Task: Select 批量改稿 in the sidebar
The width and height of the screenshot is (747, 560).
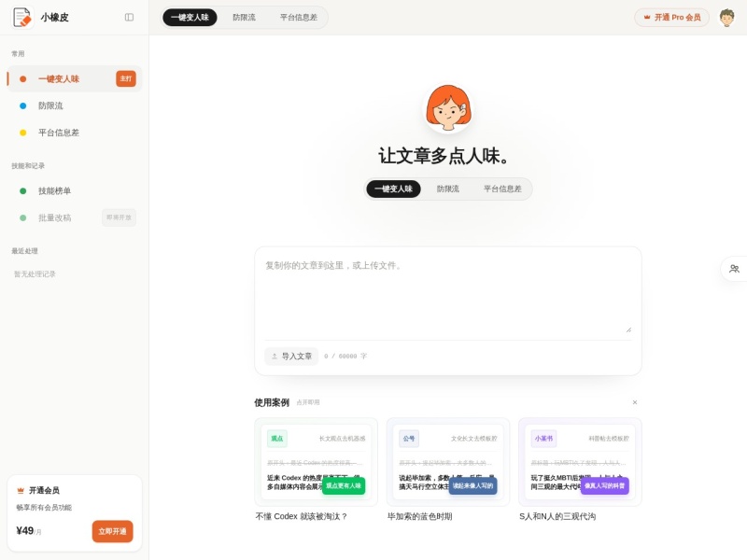Action: (75, 217)
